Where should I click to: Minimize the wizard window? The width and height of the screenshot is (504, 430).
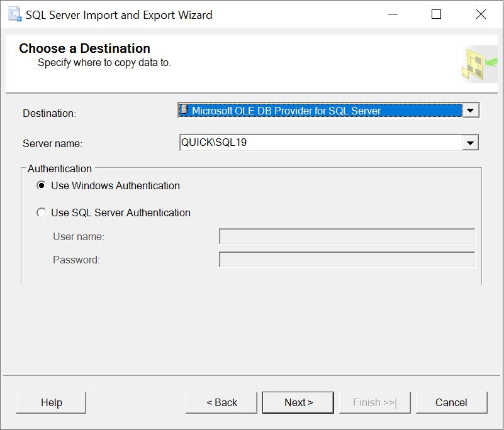pyautogui.click(x=393, y=14)
